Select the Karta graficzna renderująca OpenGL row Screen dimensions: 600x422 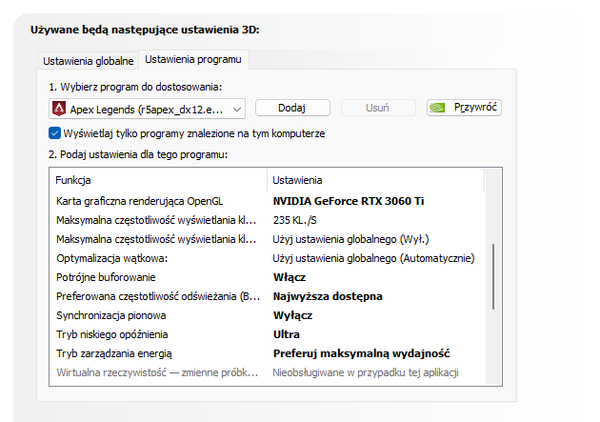[x=267, y=201]
